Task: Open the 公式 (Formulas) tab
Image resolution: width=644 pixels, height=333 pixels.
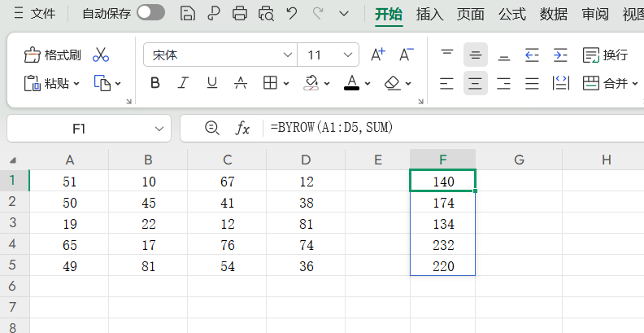Action: click(511, 14)
